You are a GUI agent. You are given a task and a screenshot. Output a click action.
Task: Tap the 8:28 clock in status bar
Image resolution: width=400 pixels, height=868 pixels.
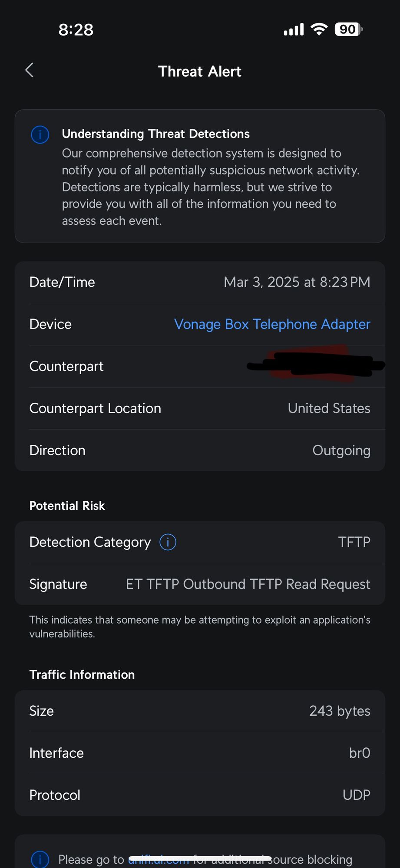(76, 30)
